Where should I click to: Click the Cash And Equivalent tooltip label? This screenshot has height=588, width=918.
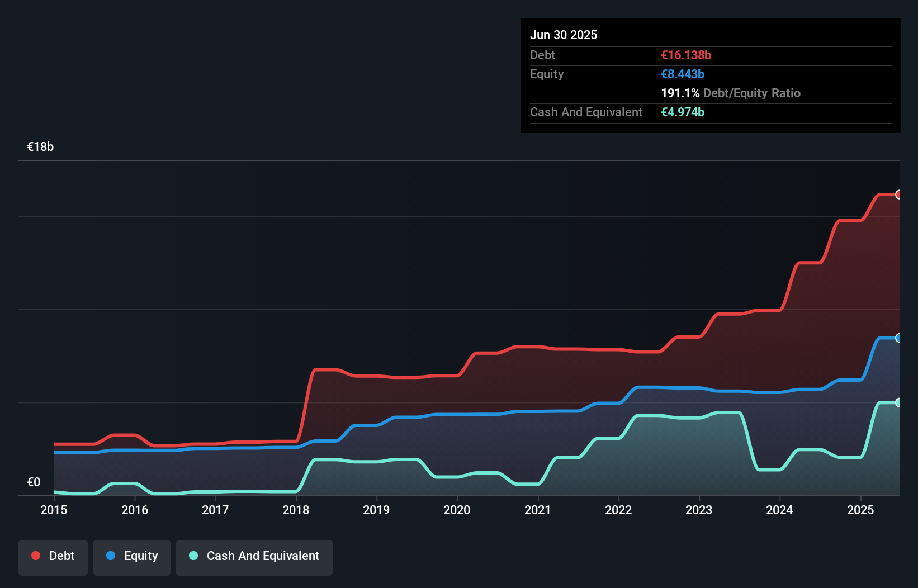[x=586, y=112]
